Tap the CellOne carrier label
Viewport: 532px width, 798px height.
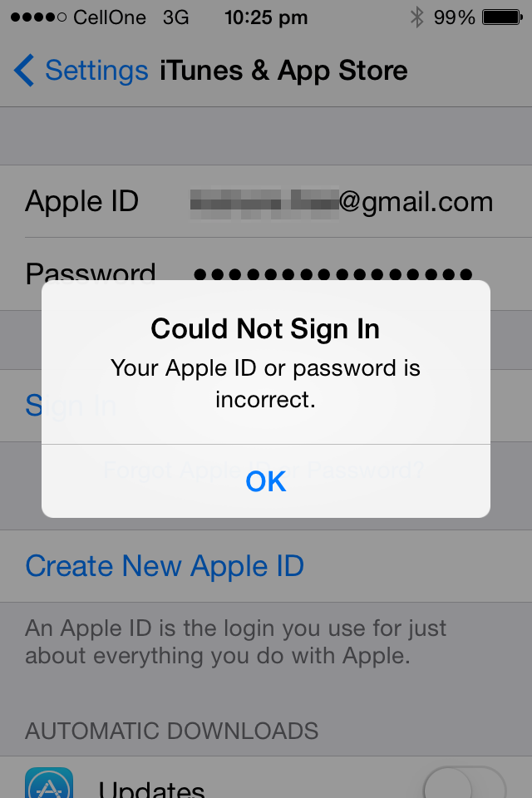[x=110, y=17]
